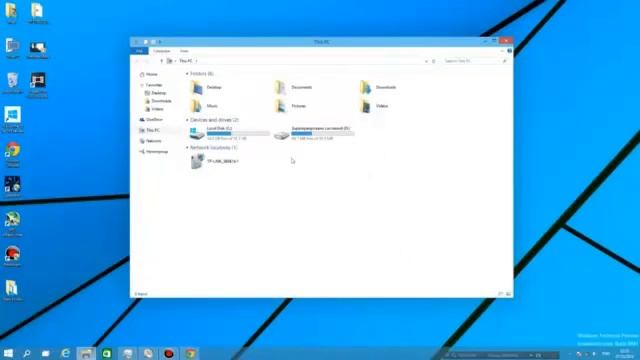The width and height of the screenshot is (640, 360).
Task: Open Task View on the taskbar
Action: coord(46,353)
